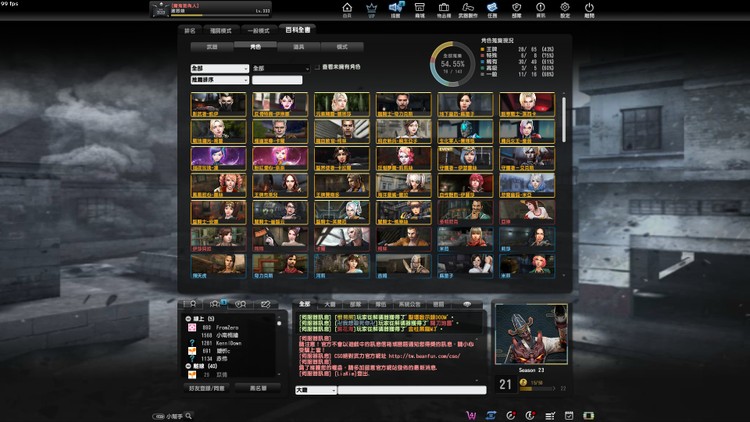Click the second clock icon with red dot
This screenshot has height=422, width=750.
[x=530, y=415]
